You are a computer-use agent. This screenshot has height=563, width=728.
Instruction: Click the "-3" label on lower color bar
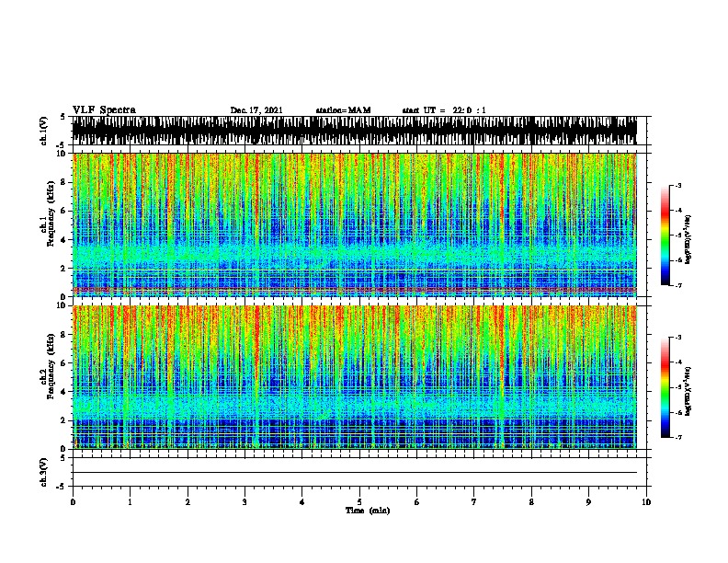click(677, 338)
